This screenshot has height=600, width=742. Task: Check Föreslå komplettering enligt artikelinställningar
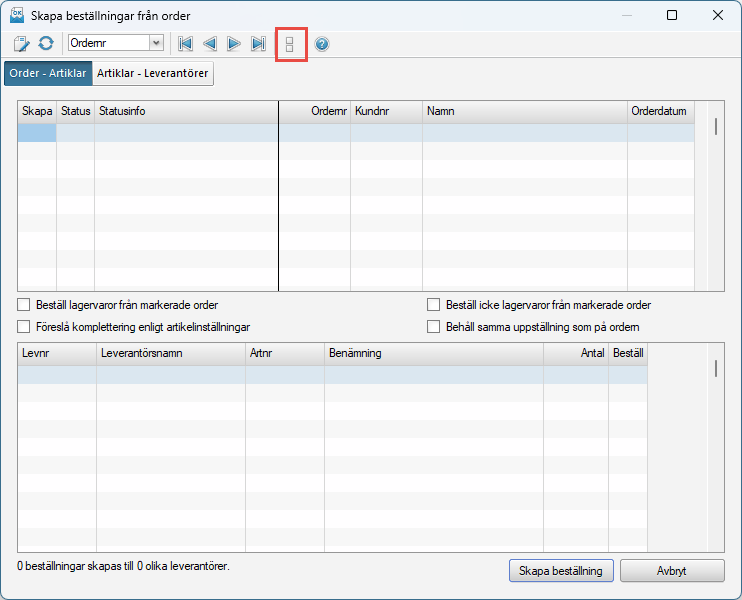(x=24, y=327)
